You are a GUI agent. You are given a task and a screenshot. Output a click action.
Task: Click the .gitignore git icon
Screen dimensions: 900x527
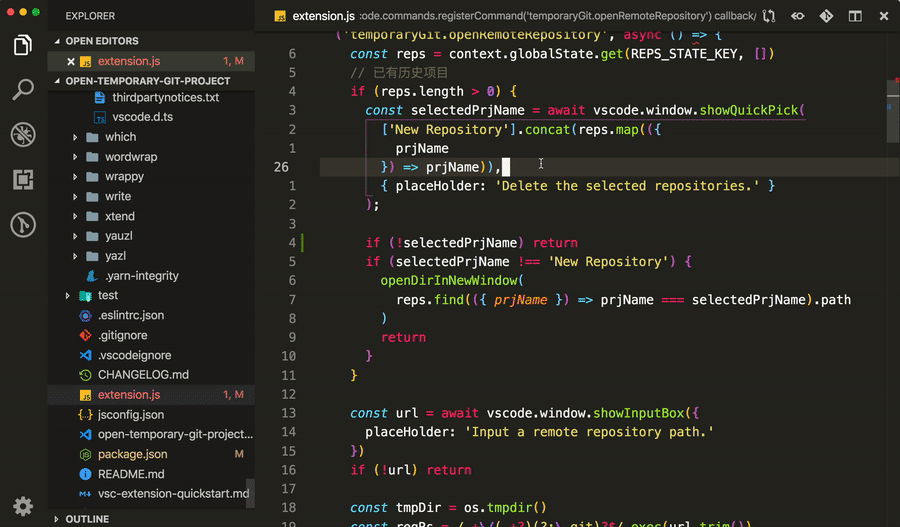coord(85,335)
